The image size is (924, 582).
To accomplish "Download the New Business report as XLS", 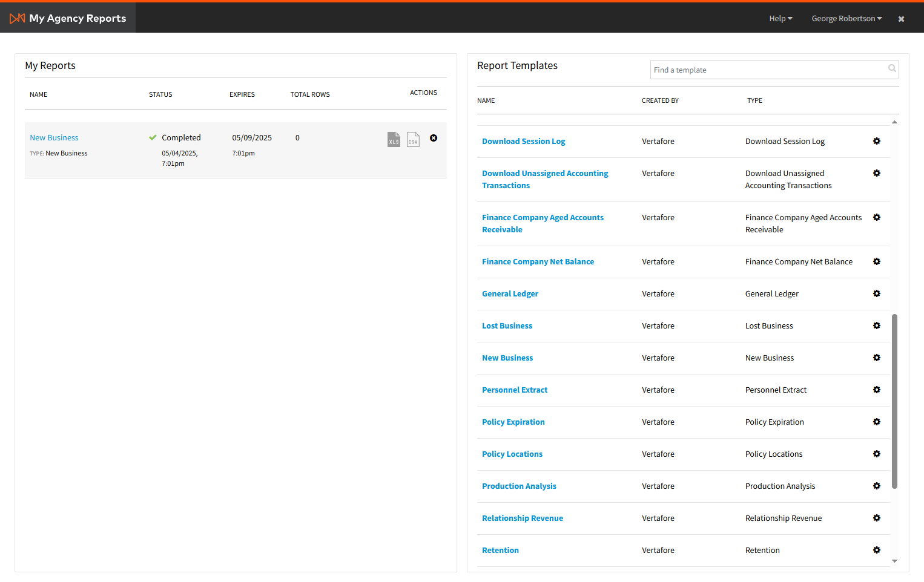I will point(394,139).
